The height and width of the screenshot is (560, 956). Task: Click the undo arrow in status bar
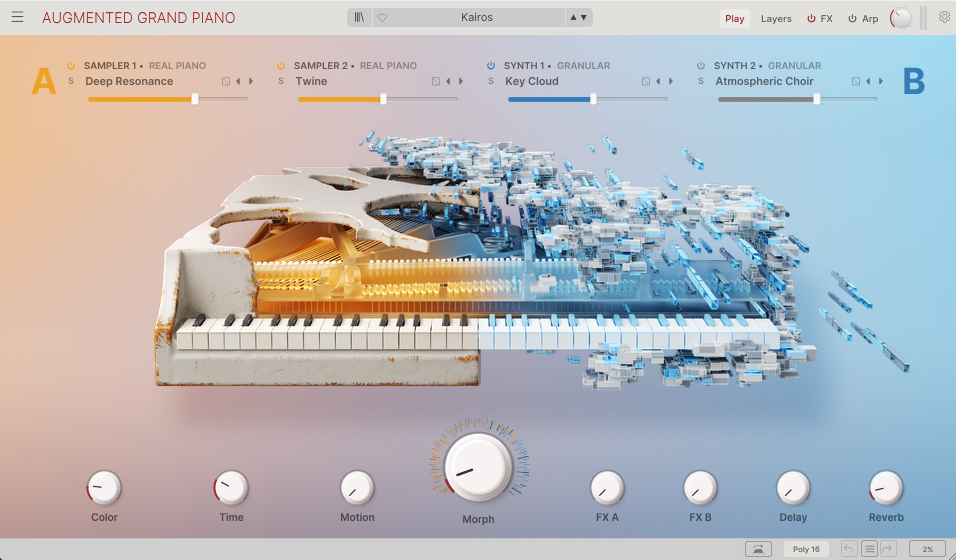pos(849,549)
